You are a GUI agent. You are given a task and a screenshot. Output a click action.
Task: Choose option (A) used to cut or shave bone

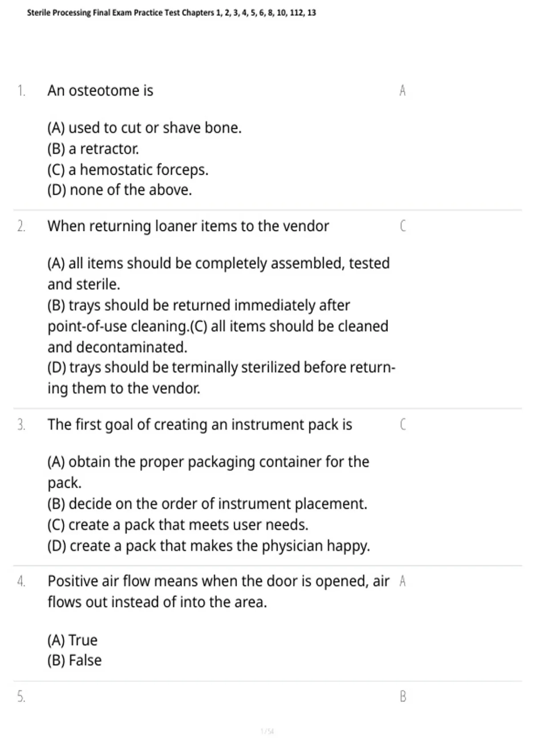click(x=144, y=128)
